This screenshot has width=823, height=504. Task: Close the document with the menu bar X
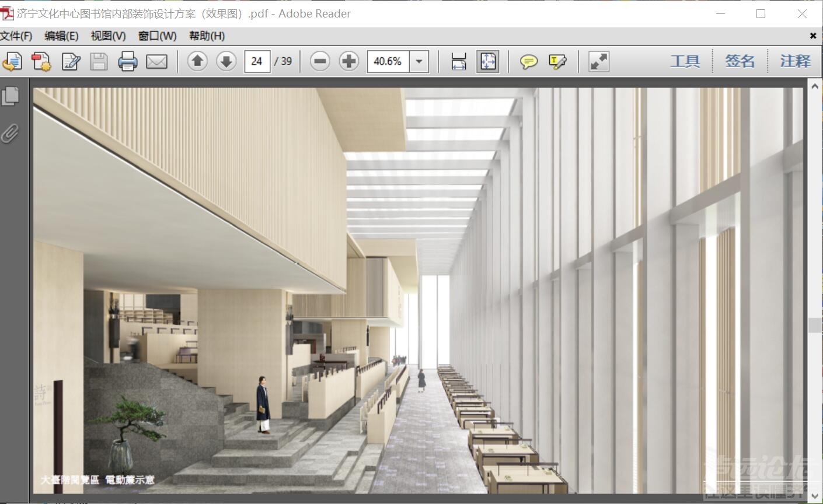point(813,36)
